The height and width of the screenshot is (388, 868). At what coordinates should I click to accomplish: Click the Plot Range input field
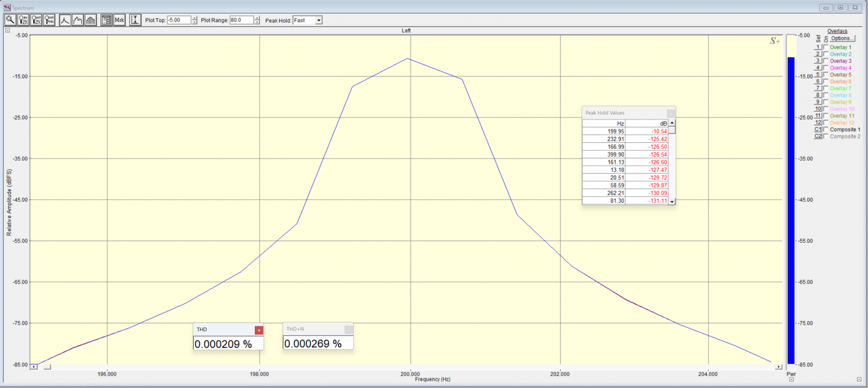click(x=241, y=20)
